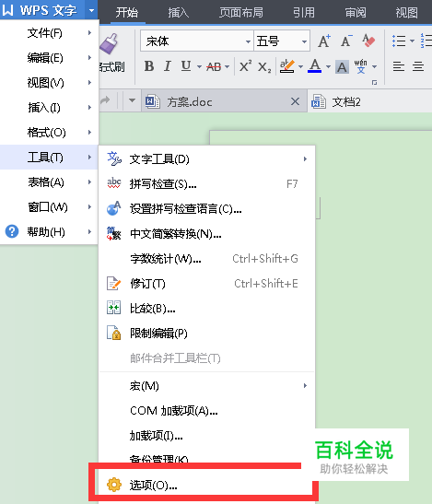Choose 中文简繁转换(N)...
This screenshot has height=504, width=432.
pyautogui.click(x=207, y=234)
